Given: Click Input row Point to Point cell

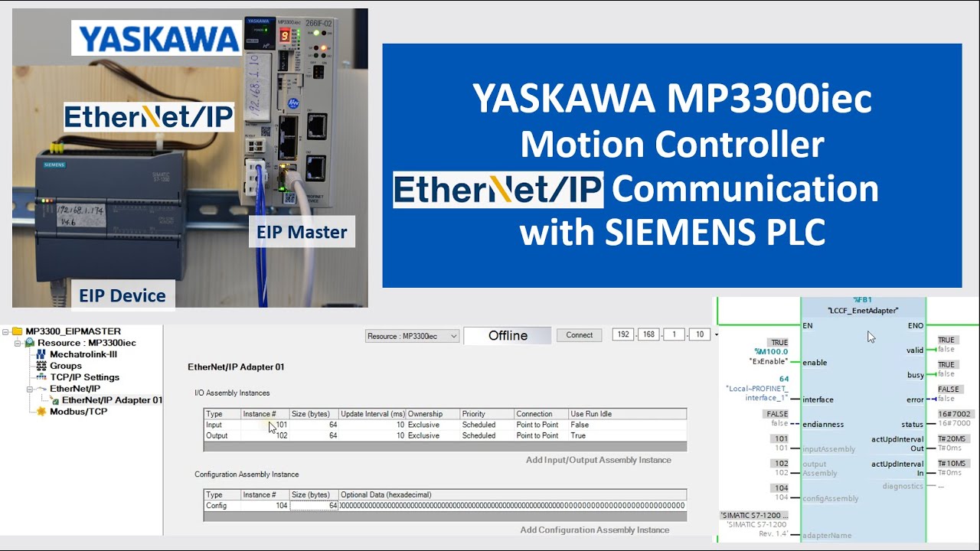Looking at the screenshot, I should click(541, 425).
